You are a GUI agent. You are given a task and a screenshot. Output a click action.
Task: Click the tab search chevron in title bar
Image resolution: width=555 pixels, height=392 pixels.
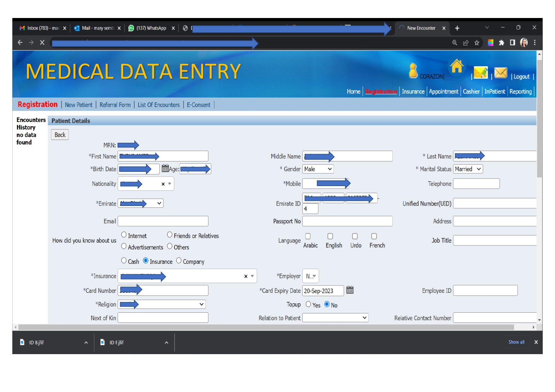[487, 27]
